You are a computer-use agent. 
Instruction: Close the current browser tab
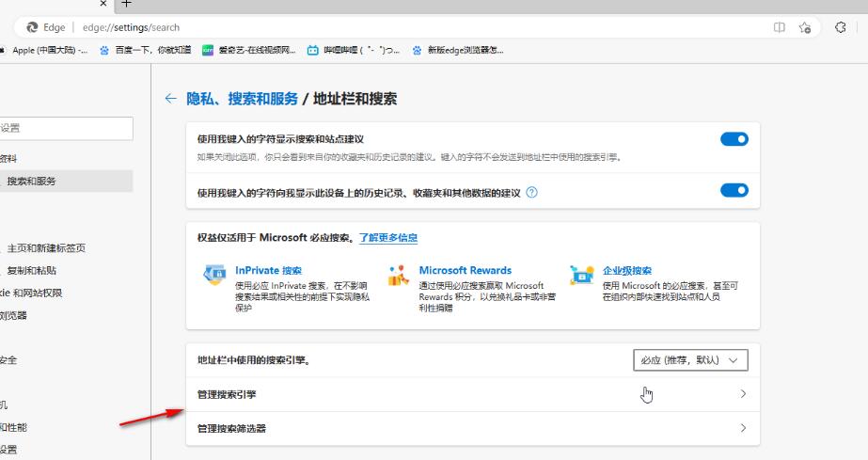pyautogui.click(x=103, y=4)
